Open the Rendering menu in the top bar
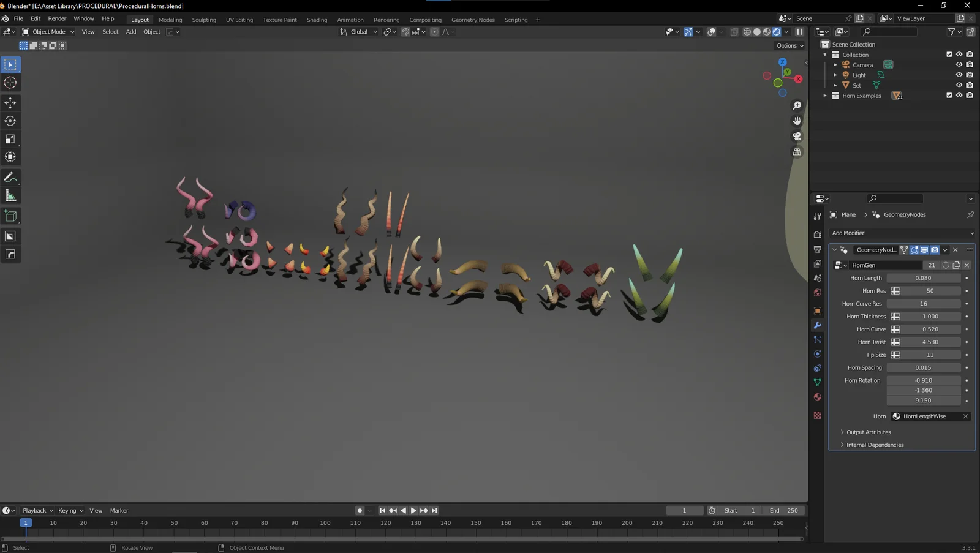Viewport: 980px width, 553px height. pos(386,20)
